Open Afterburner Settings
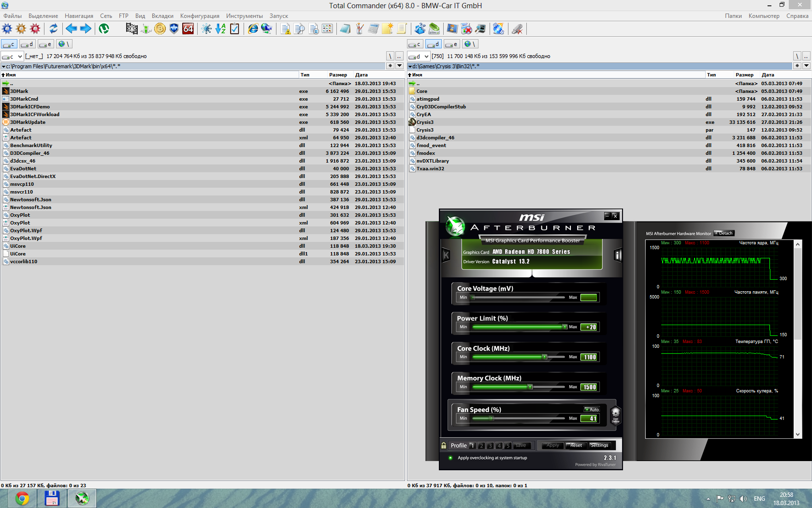Viewport: 812px width, 508px height. (599, 446)
